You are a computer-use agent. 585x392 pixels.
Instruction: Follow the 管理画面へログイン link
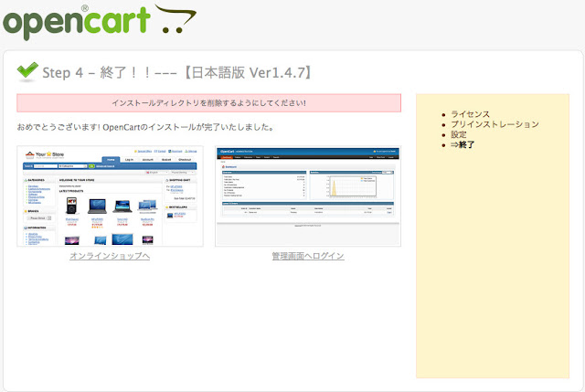coord(308,256)
